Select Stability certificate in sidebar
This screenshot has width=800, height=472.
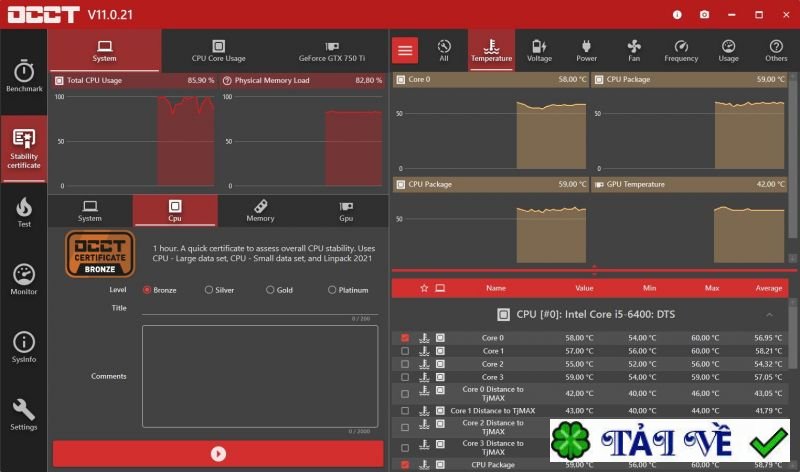pos(24,148)
